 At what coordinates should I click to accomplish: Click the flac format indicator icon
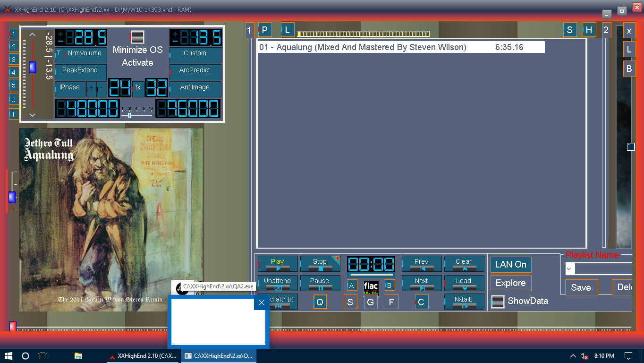pos(371,288)
